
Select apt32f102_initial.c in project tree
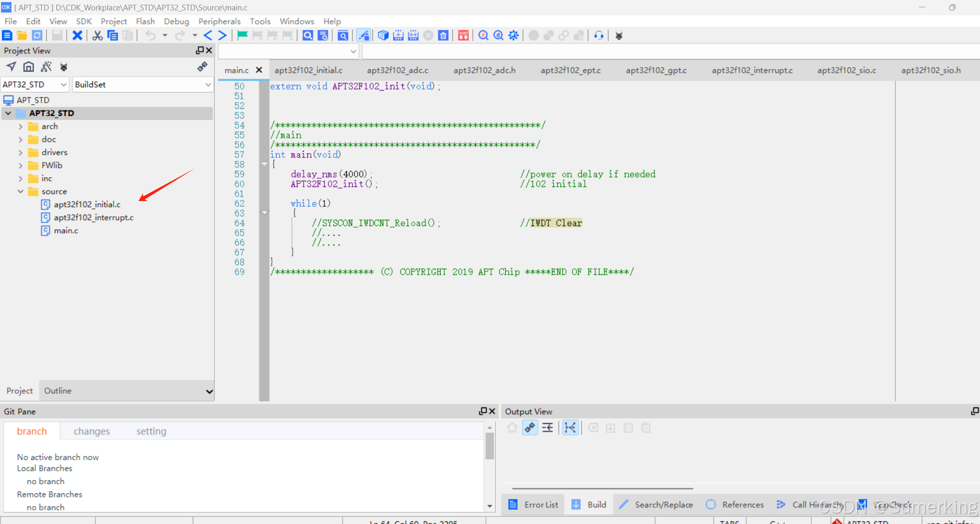pos(87,205)
